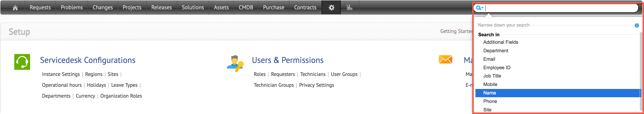Open the Requesters link
Viewport: 644px width, 114px height.
283,74
